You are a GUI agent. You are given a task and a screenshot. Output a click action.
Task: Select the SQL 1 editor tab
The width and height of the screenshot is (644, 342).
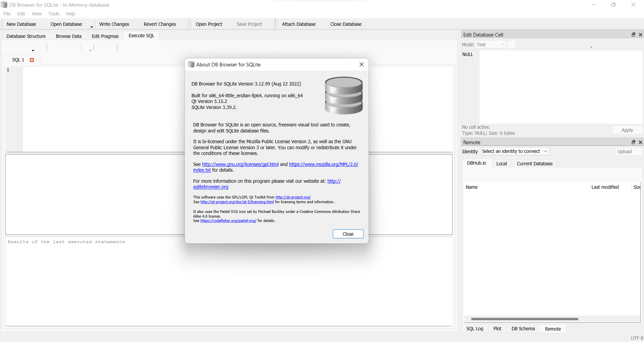[18, 60]
